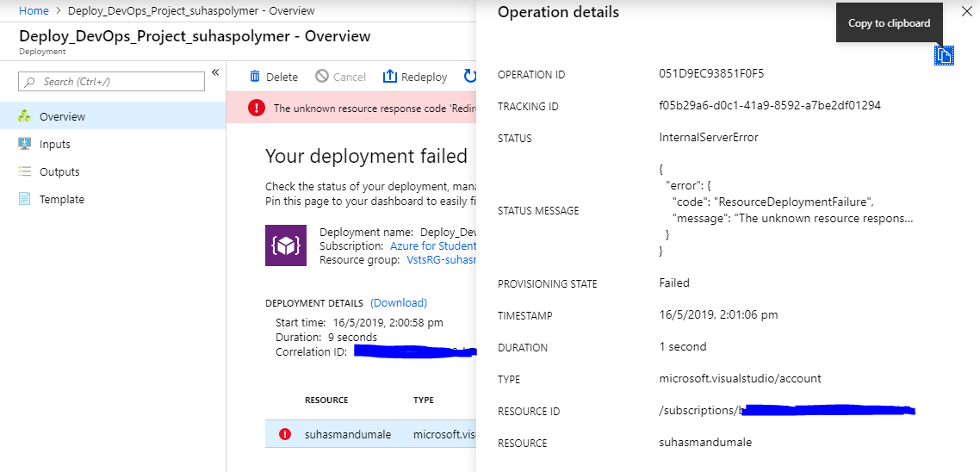
Task: Download the deployment details
Action: pos(399,302)
